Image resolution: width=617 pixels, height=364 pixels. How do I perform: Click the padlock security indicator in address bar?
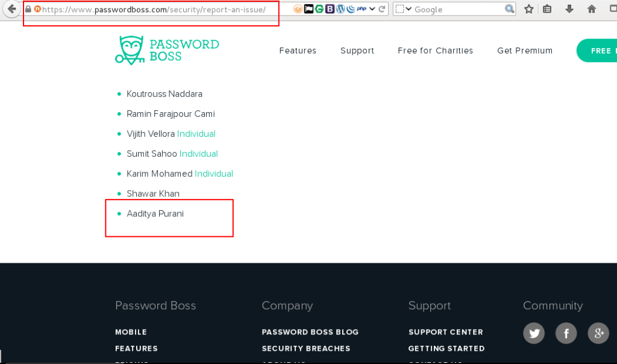[x=30, y=8]
